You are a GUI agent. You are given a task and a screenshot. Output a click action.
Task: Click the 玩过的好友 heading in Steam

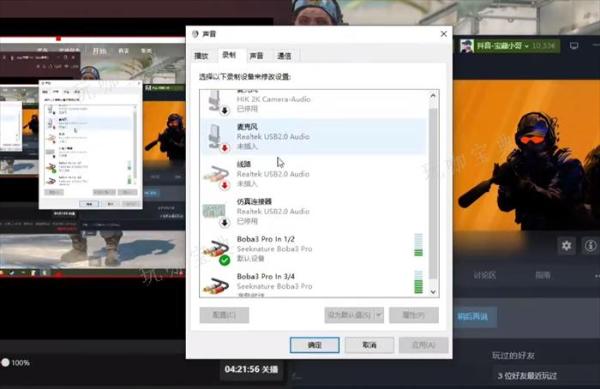513,356
